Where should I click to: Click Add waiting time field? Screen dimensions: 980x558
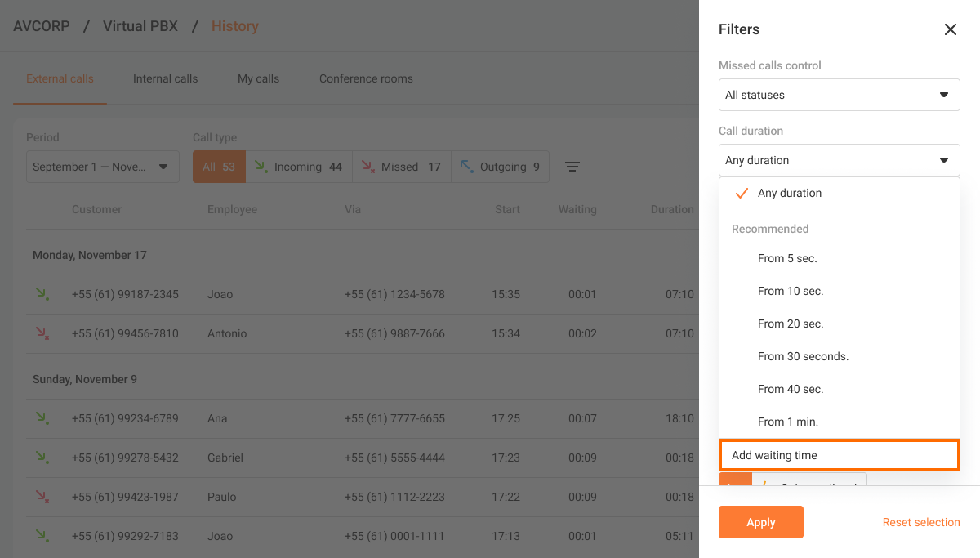pyautogui.click(x=840, y=455)
